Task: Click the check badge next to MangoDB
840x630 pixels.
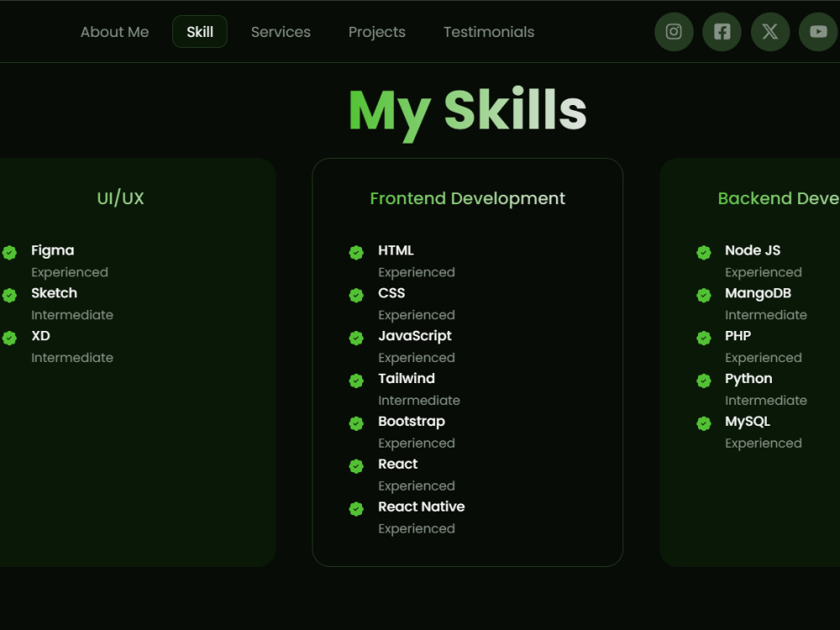Action: 704,295
